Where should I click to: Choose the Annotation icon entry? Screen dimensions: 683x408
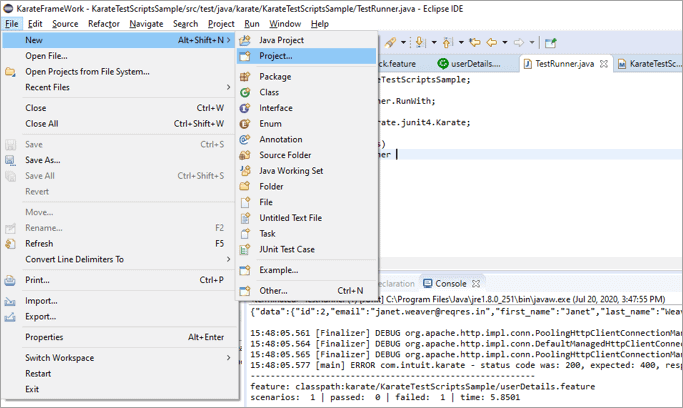pyautogui.click(x=245, y=139)
